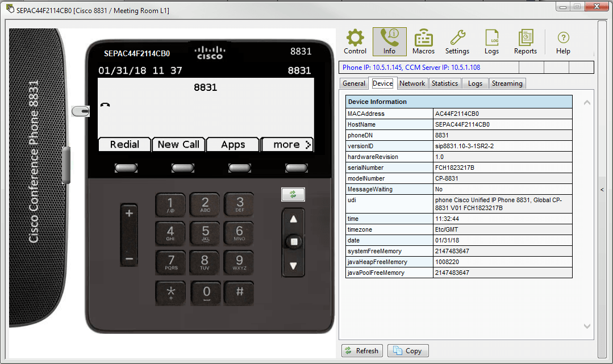Select the MessageWaiting value No
The height and width of the screenshot is (364, 613).
pos(439,189)
